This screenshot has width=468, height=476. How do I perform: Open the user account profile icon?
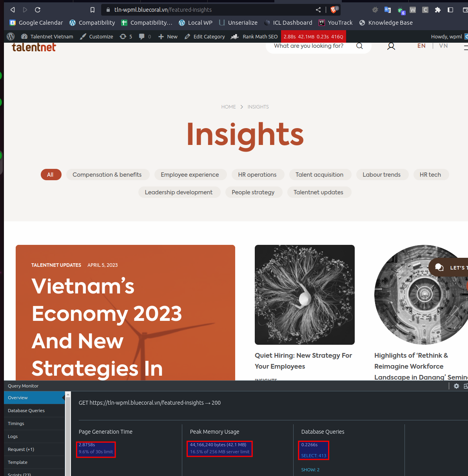tap(391, 46)
